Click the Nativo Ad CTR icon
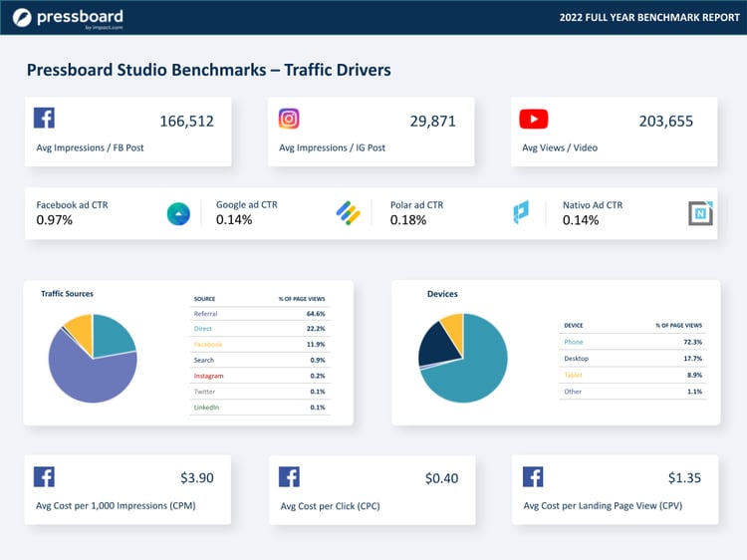The image size is (747, 560). coord(701,213)
